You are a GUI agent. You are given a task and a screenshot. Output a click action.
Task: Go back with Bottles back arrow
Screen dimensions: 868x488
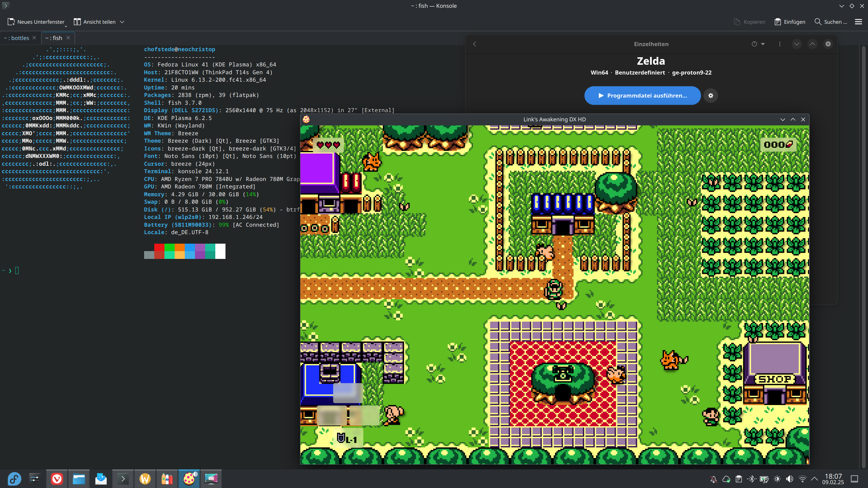(x=475, y=44)
